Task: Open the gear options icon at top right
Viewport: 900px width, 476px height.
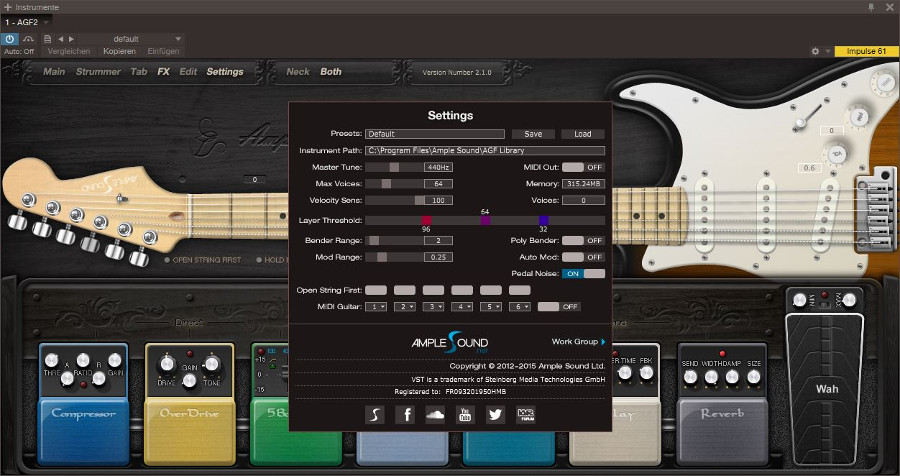Action: [x=815, y=51]
